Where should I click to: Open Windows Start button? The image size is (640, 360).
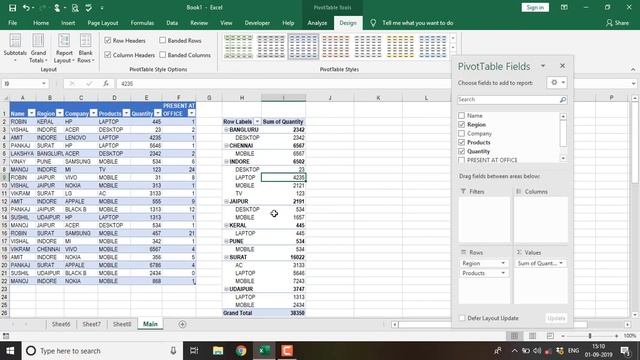tap(10, 351)
